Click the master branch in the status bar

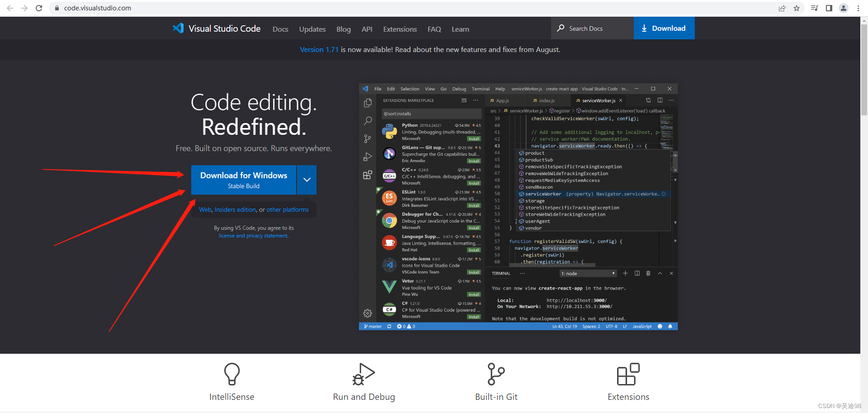tap(373, 326)
